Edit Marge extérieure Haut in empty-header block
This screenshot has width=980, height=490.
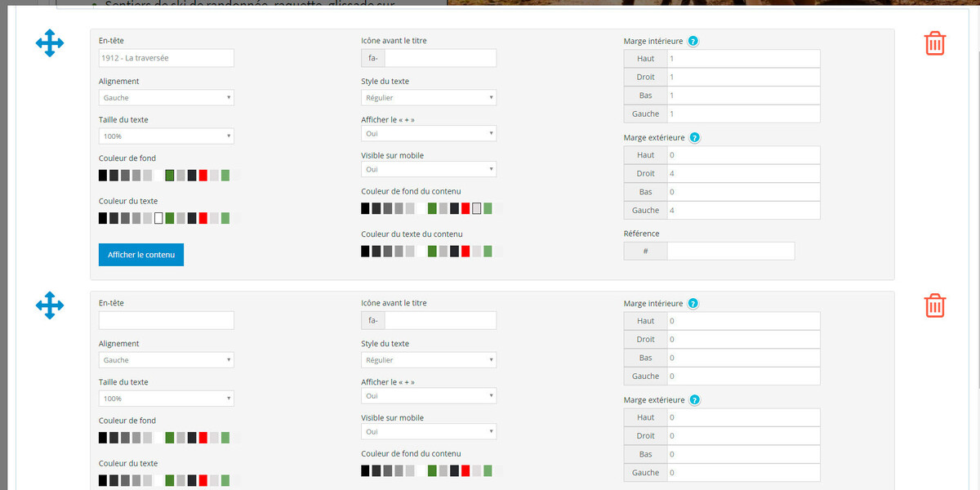743,417
